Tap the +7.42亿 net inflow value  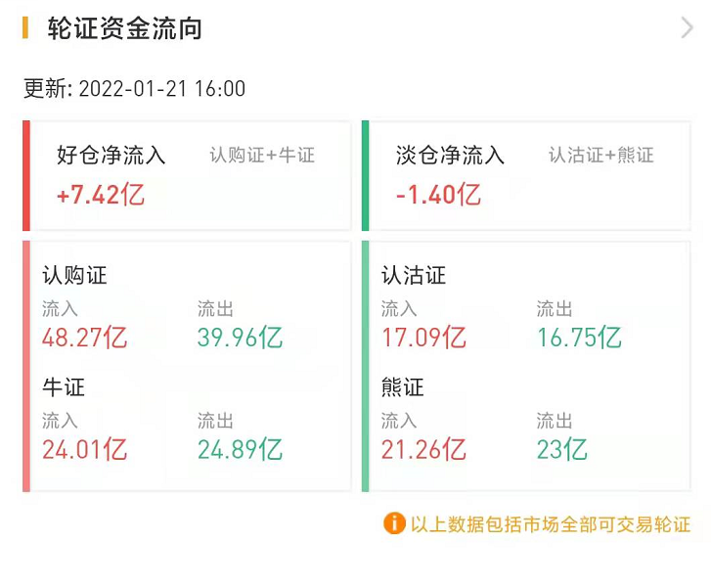pos(100,195)
